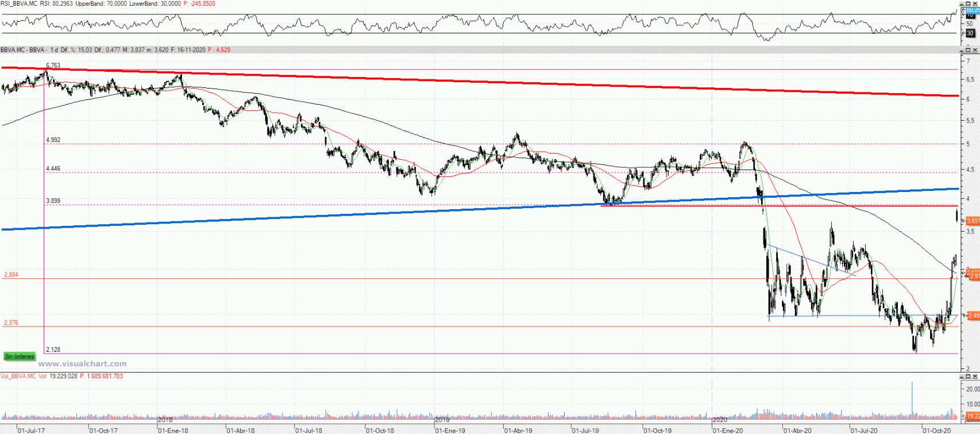Maximize the RSI indicator panel
The height and width of the screenshot is (434, 980).
(969, 3)
